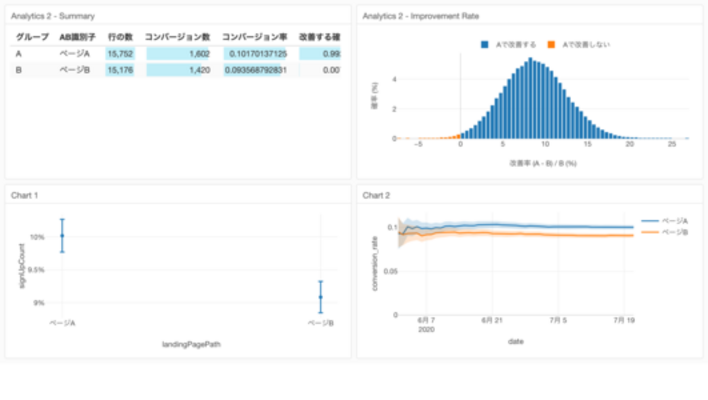Click the Analytics 2 - Summary panel title
Screen dimensions: 708x400
[x=53, y=16]
